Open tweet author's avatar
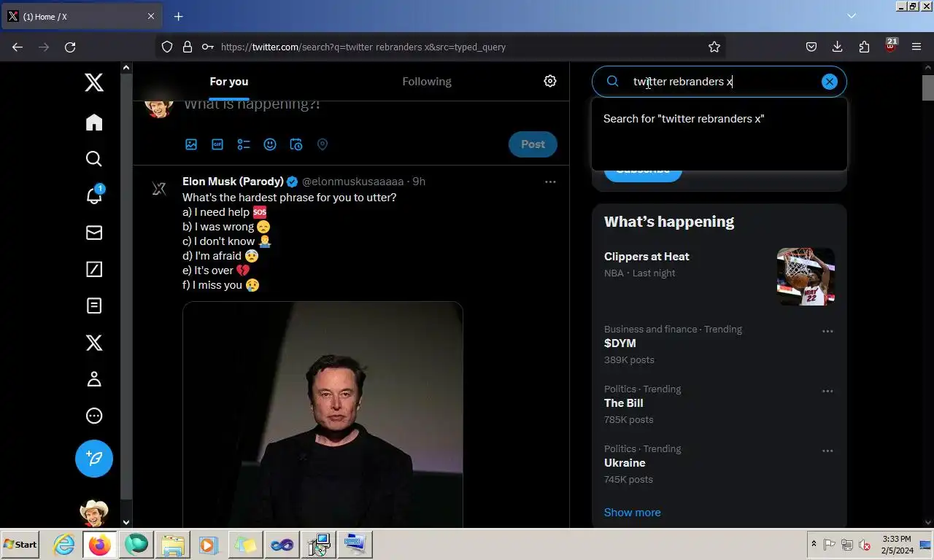This screenshot has height=560, width=934. pos(159,189)
